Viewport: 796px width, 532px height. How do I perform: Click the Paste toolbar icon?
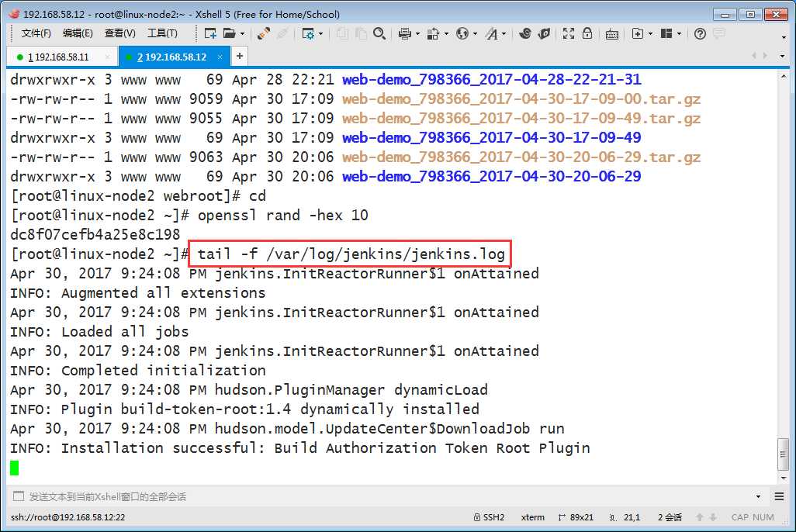[x=361, y=33]
